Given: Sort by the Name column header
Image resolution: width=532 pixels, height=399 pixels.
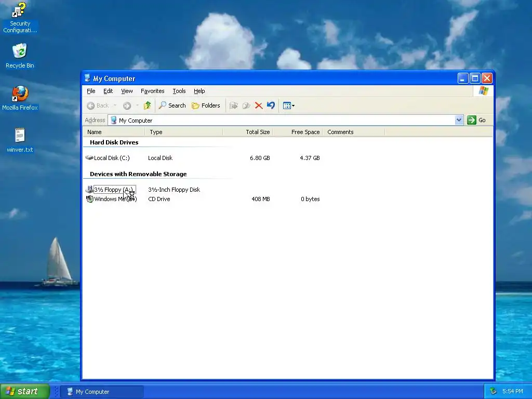Looking at the screenshot, I should (114, 132).
